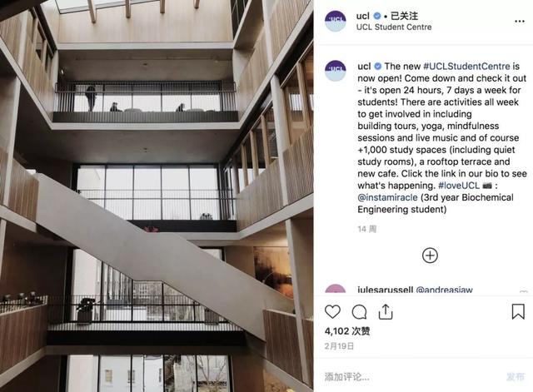
Task: Click the 添加评论 comment input field
Action: tap(408, 377)
